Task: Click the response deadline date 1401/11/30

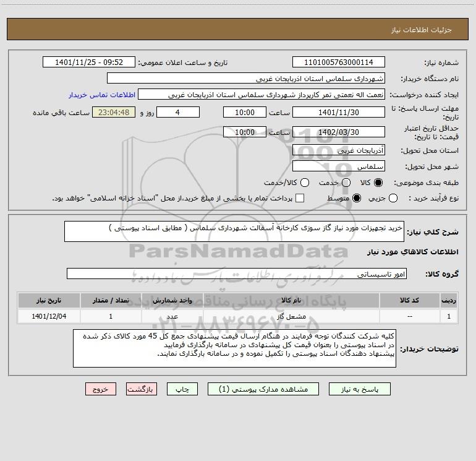Action: pos(339,113)
